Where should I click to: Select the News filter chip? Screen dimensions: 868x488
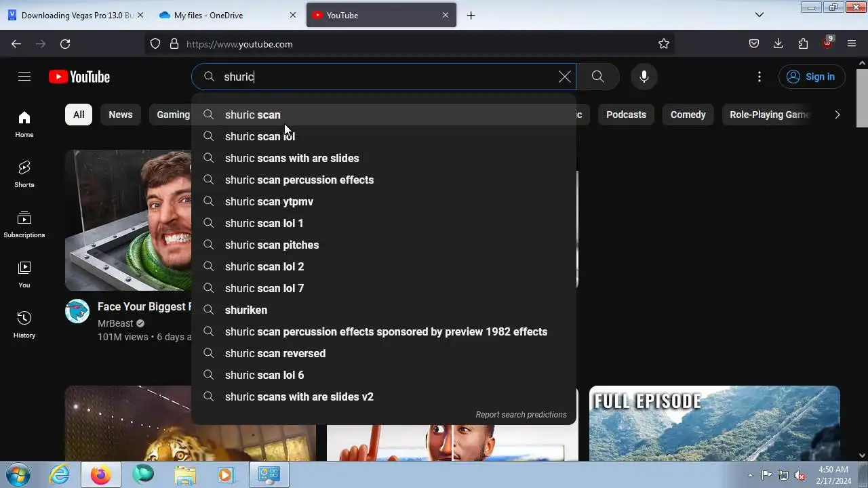[x=121, y=115]
